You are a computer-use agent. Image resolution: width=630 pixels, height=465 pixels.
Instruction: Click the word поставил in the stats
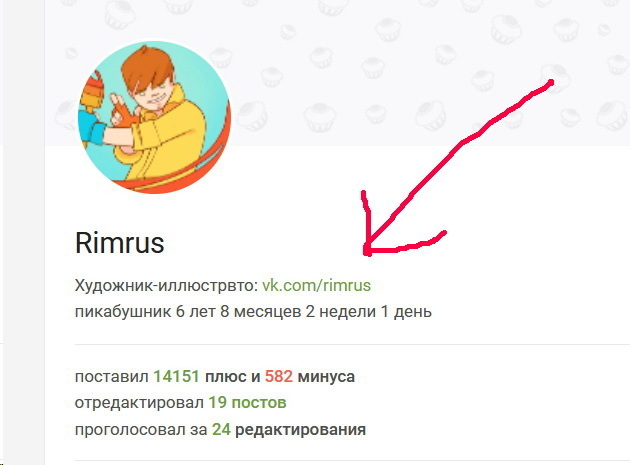(x=112, y=377)
